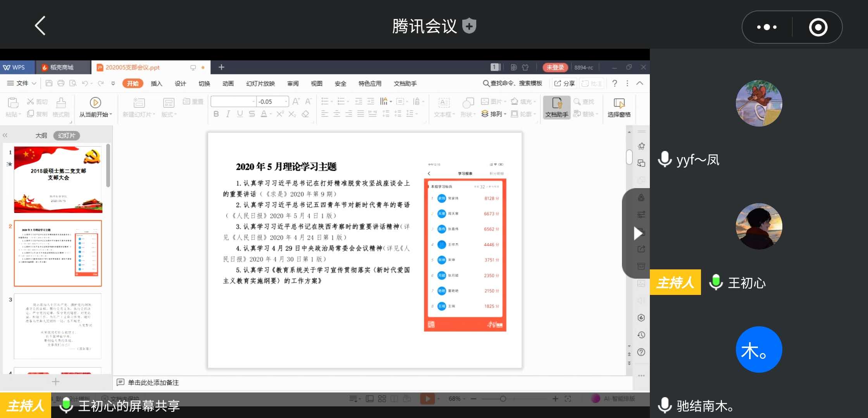Switch to the 幻灯片放映 ribbon tab
The width and height of the screenshot is (868, 418).
[260, 84]
